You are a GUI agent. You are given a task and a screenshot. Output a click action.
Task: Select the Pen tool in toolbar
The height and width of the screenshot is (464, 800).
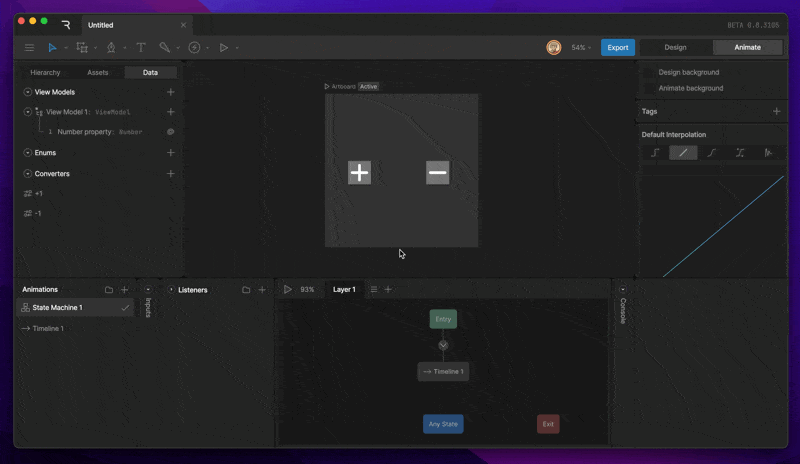point(111,47)
